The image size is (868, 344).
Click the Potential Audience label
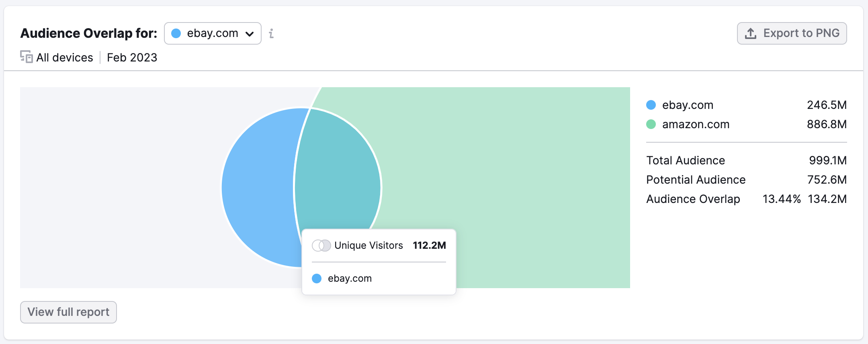[x=696, y=180]
